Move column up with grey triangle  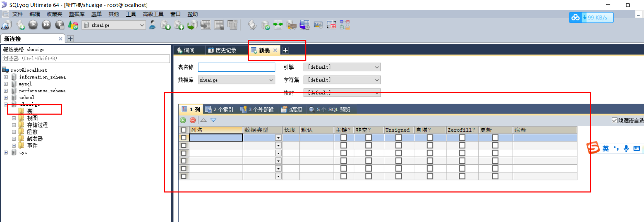pyautogui.click(x=203, y=120)
